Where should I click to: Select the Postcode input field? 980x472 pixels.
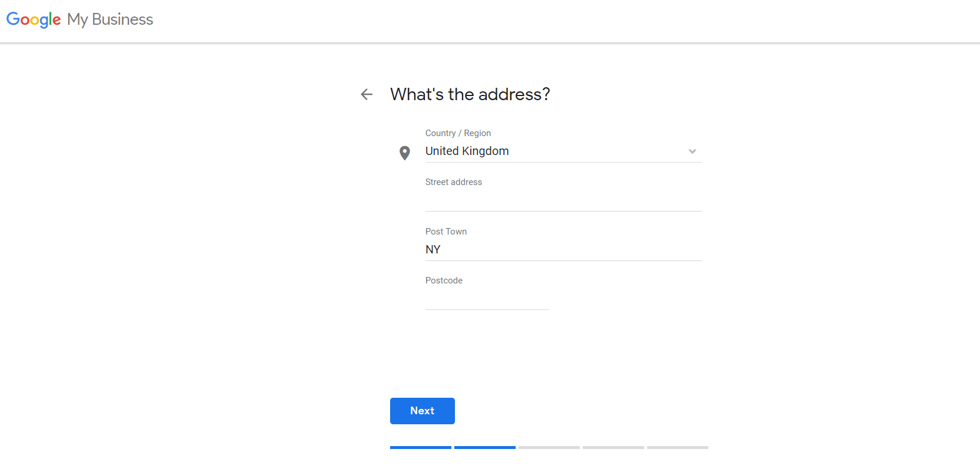click(487, 299)
